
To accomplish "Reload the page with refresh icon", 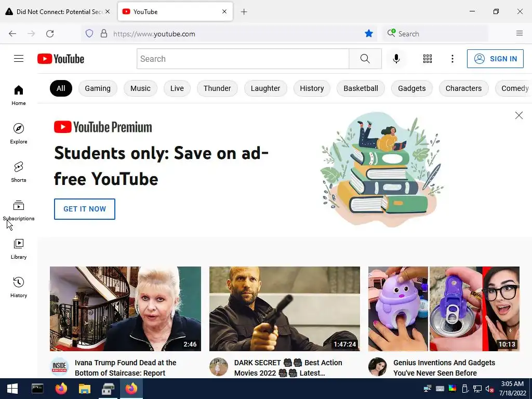I will coord(50,34).
